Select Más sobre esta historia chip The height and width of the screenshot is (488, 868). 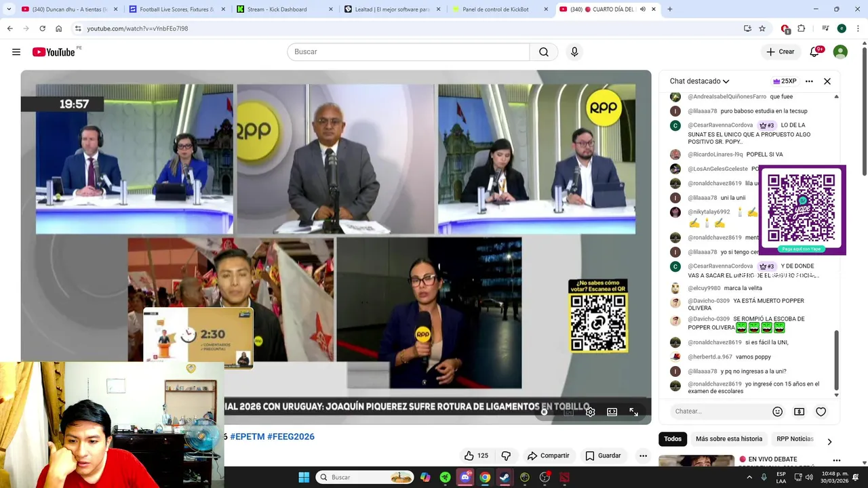click(729, 439)
